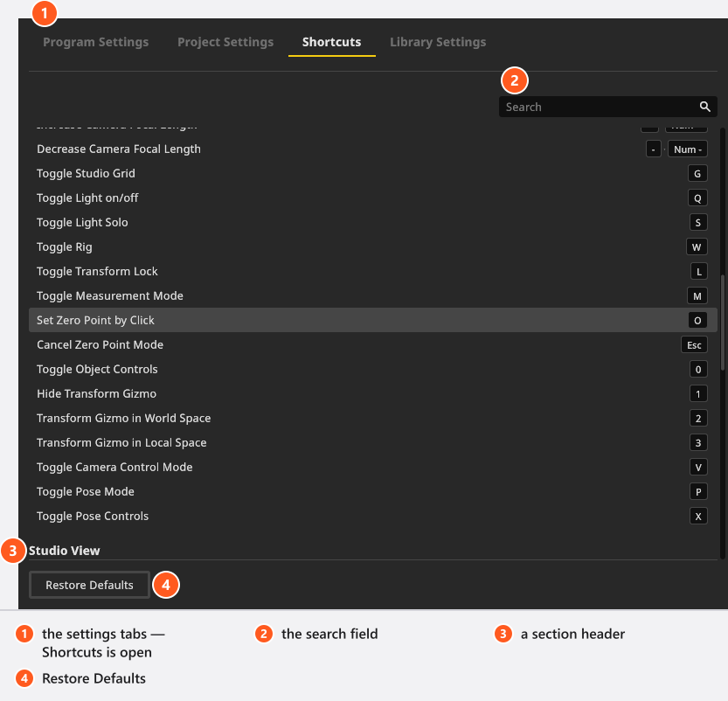Select the Decrease Camera Focal Length row

pos(373,149)
